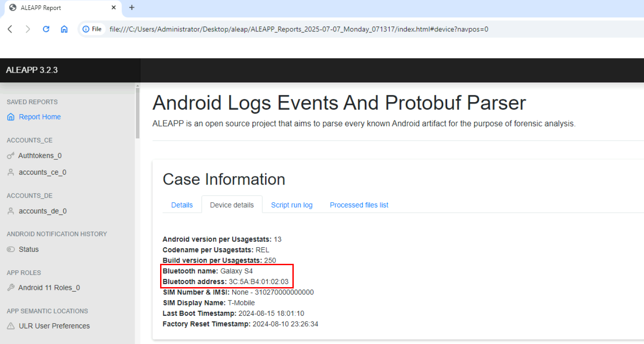Click the address bar URL field
The height and width of the screenshot is (344, 644).
[x=298, y=29]
